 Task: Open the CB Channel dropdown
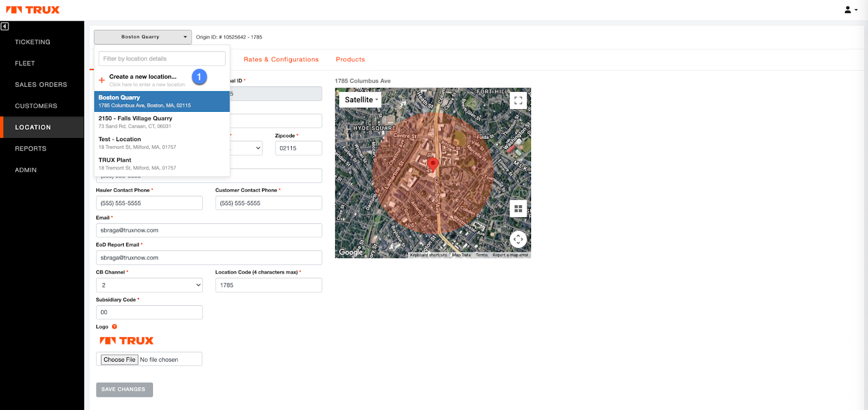pyautogui.click(x=149, y=285)
